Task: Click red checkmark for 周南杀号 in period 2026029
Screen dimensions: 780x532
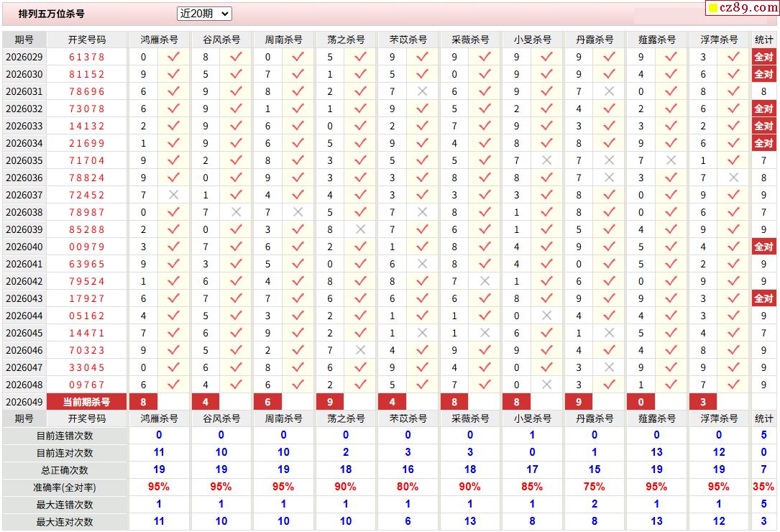Action: (x=298, y=57)
